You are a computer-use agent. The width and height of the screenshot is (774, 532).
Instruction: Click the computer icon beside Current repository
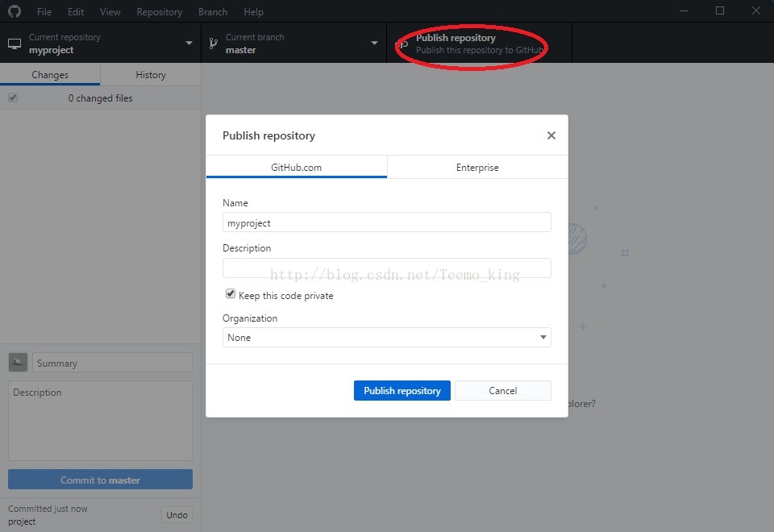pyautogui.click(x=15, y=44)
